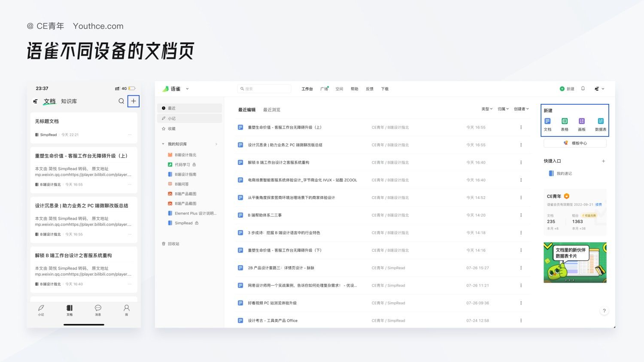644x362 pixels.
Task: Open 反馈 in the top navigation
Action: pos(370,89)
